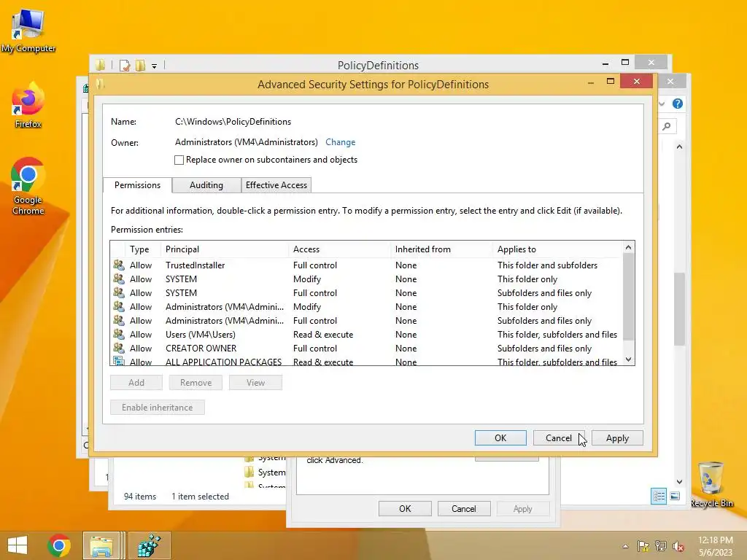Expand the Explorer ribbon chevron
Image resolution: width=747 pixels, height=560 pixels.
pos(662,104)
